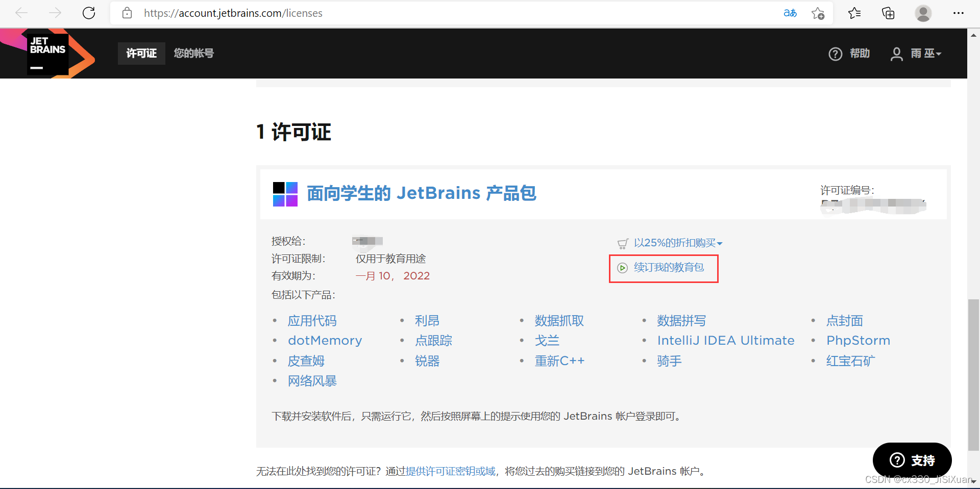Screen dimensions: 980x489
Task: Expand the 雨 巫 user dropdown
Action: (x=926, y=54)
